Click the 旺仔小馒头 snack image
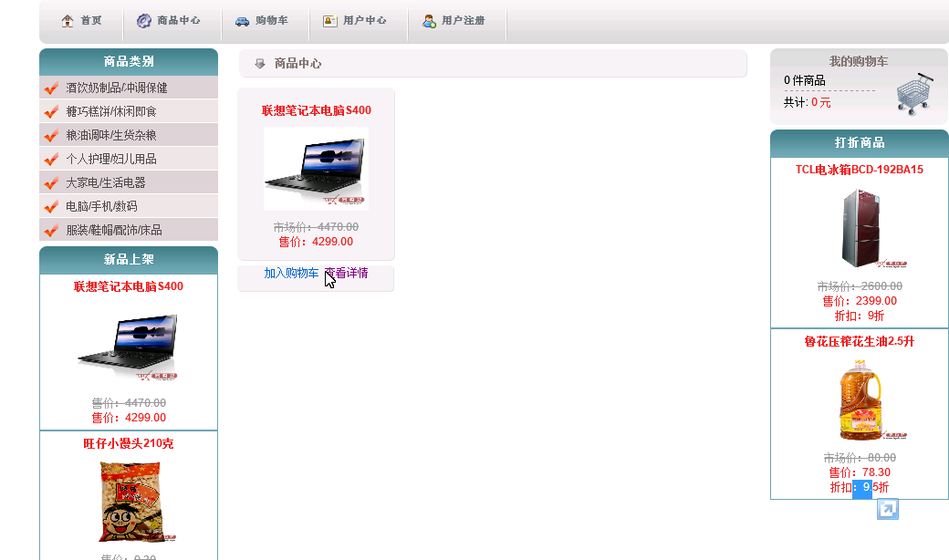 [x=130, y=502]
